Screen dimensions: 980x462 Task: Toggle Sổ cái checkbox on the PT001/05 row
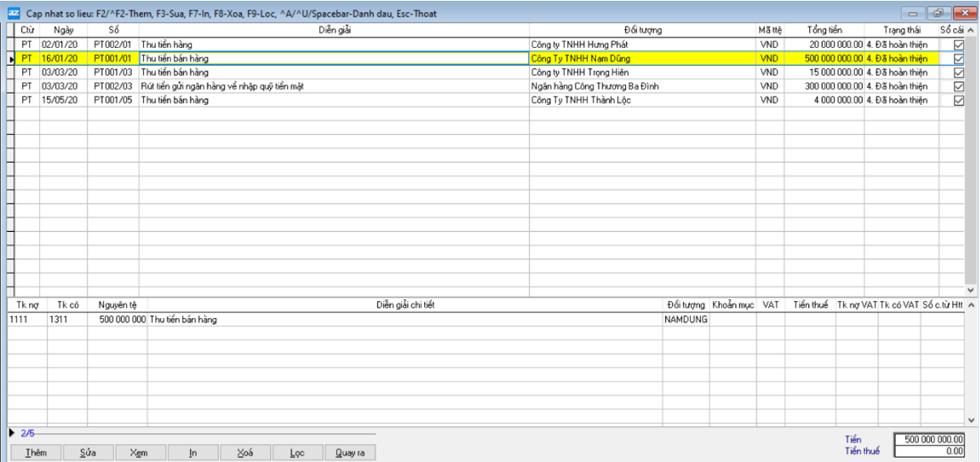pyautogui.click(x=958, y=100)
